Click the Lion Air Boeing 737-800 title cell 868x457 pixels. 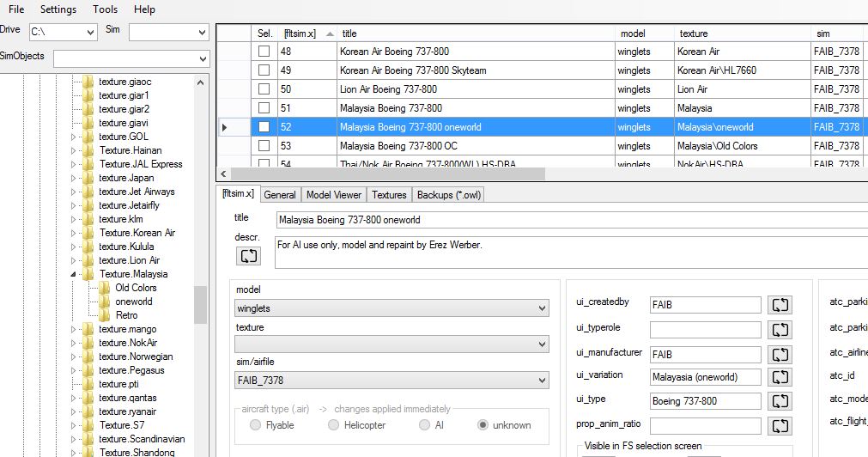coord(476,89)
